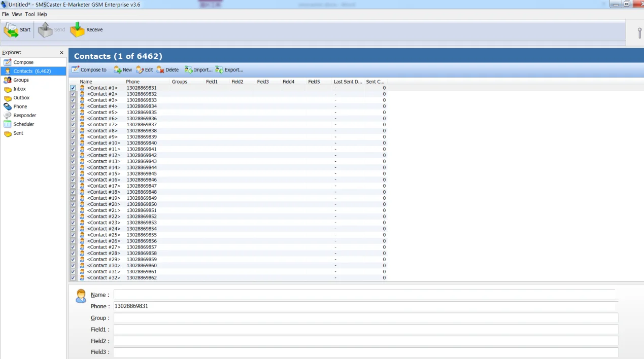644x359 pixels.
Task: Toggle checkbox for Contact #10
Action: pos(73,143)
